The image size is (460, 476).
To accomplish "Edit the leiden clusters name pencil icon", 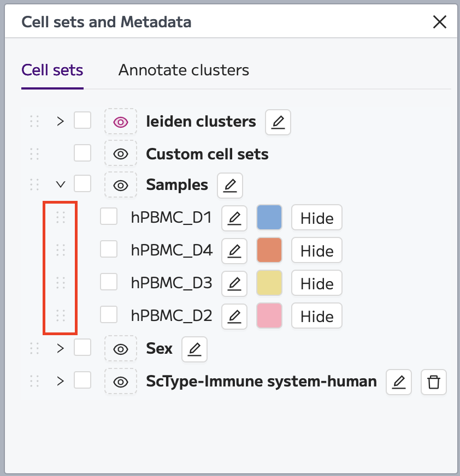I will coord(278,122).
